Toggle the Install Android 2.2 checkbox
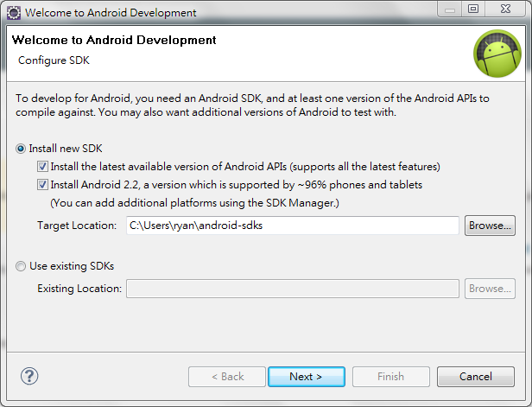 [x=42, y=185]
